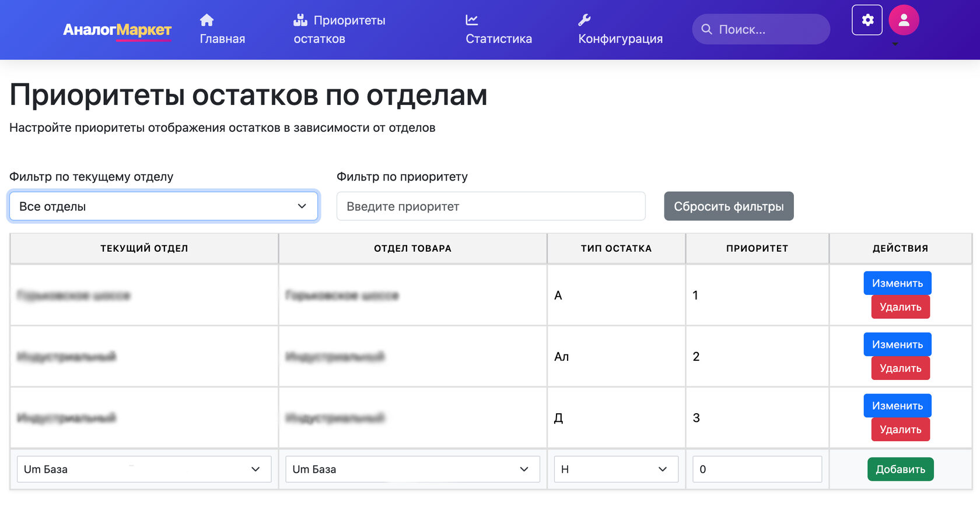Open the 'Отдел товара' dropdown in the add row
Image resolution: width=980 pixels, height=514 pixels.
click(x=412, y=469)
